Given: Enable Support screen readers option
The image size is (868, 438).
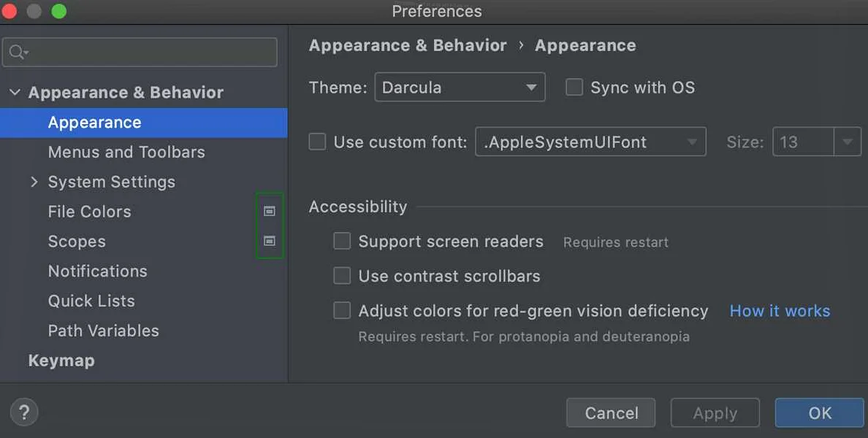Looking at the screenshot, I should (342, 241).
